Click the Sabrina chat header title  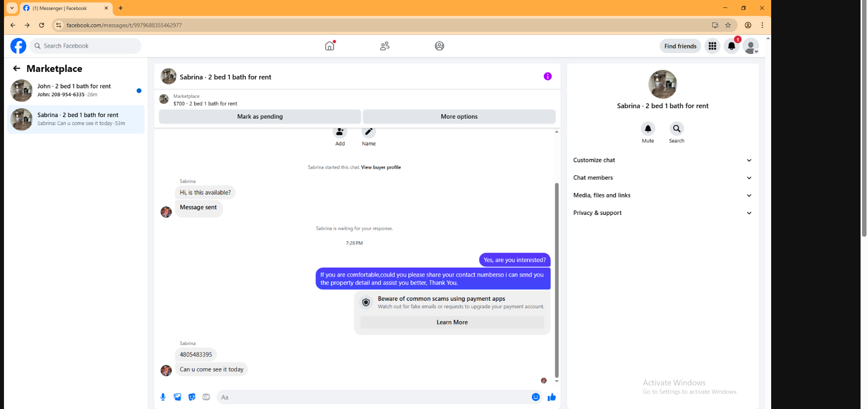pyautogui.click(x=225, y=77)
